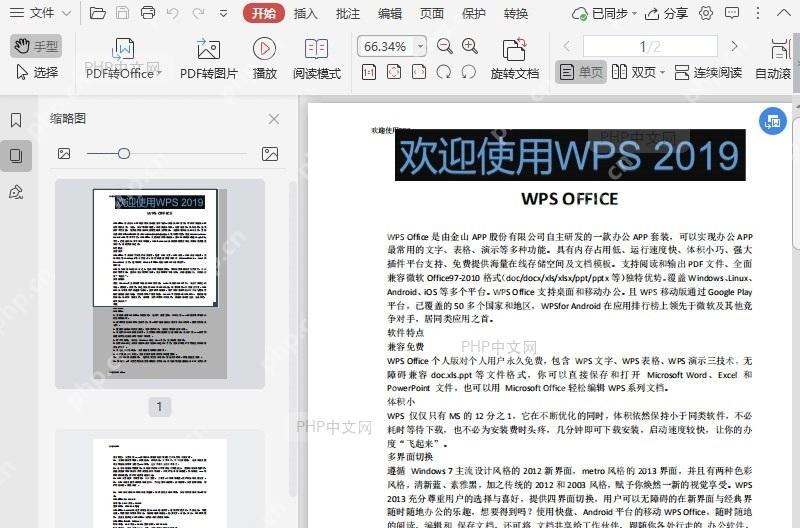Image resolution: width=800 pixels, height=528 pixels.
Task: Click the save icon
Action: click(122, 13)
